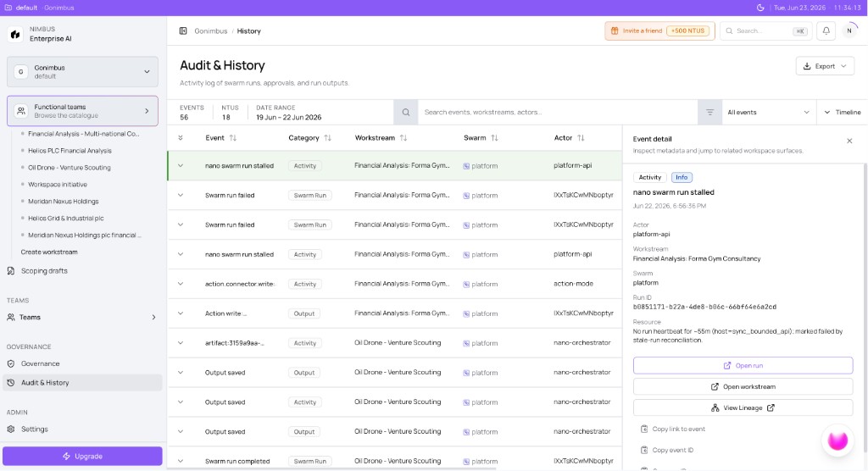Click Create workstream link

tap(49, 252)
